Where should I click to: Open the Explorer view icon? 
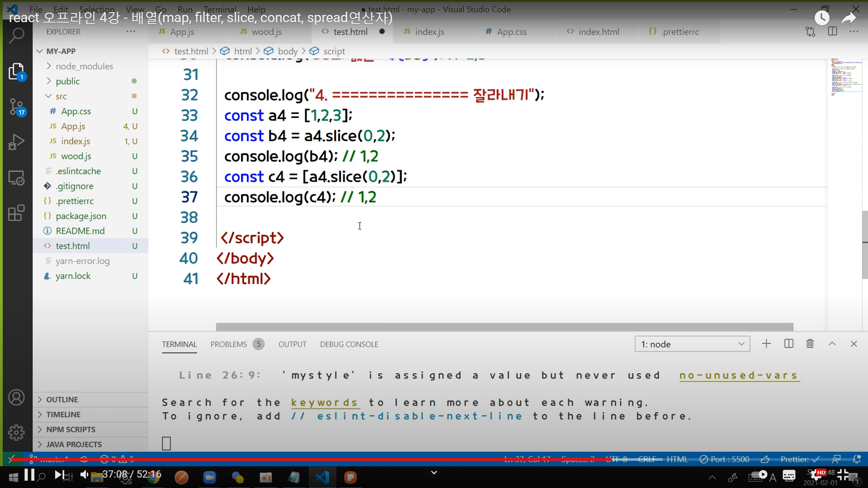pyautogui.click(x=16, y=71)
